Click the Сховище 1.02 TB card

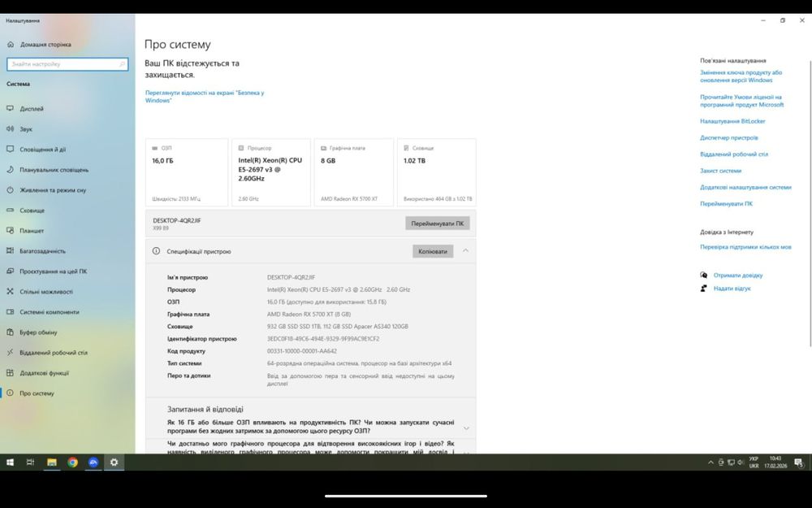(437, 172)
